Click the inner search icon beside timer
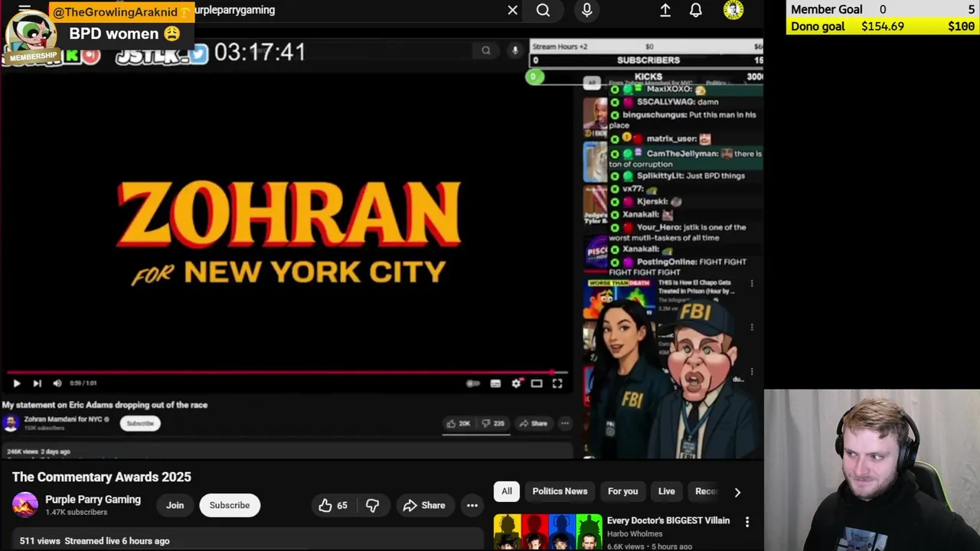 coord(485,51)
